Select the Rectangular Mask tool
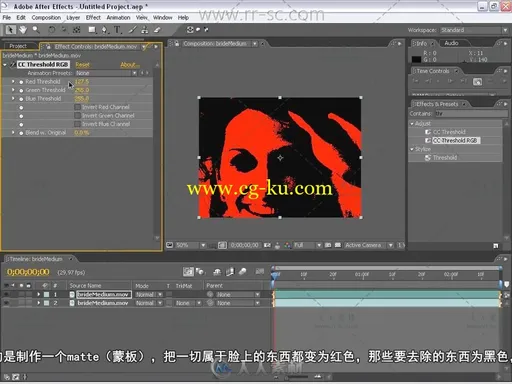This screenshot has height=384, width=512. (x=92, y=30)
